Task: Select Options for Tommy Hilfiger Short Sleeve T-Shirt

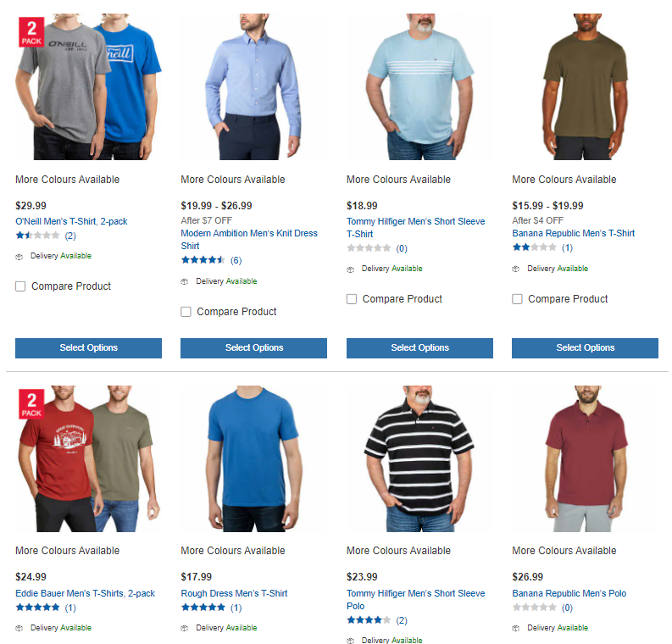Action: [419, 348]
